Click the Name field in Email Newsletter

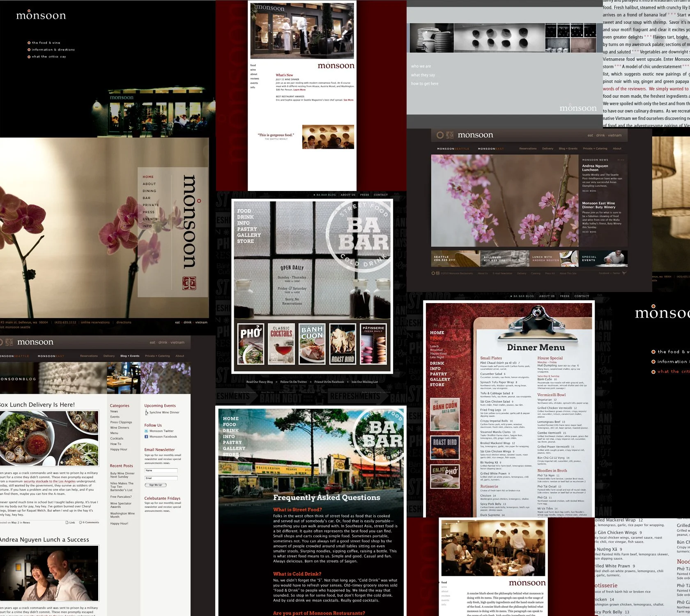pos(161,470)
